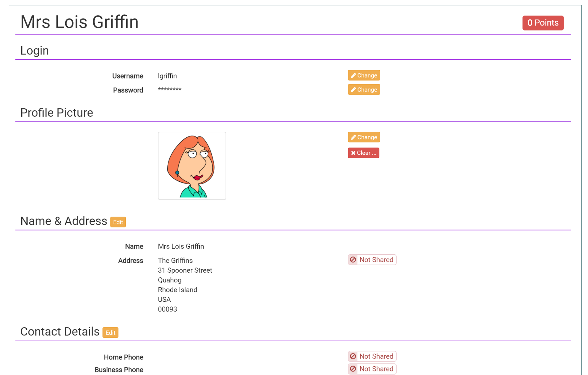Click the prohibited icon beside Business Phone

coord(353,369)
